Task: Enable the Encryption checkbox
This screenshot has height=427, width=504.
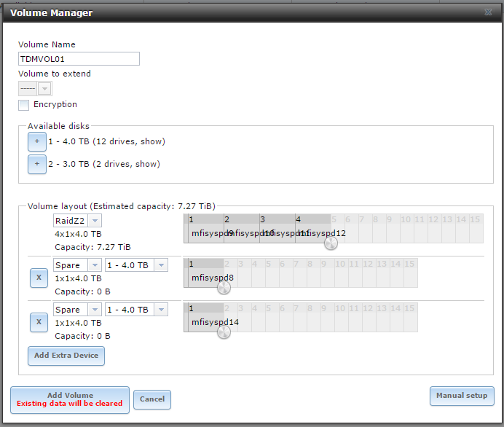Action: click(23, 105)
